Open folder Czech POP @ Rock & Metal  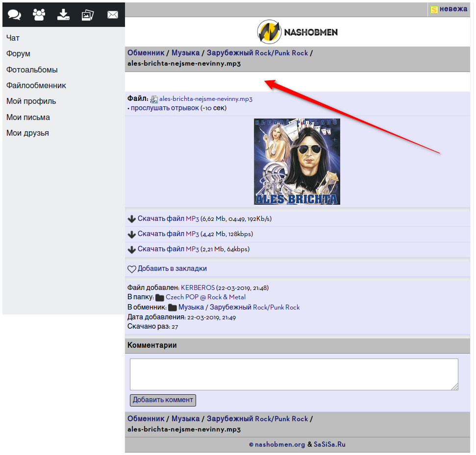pyautogui.click(x=205, y=297)
